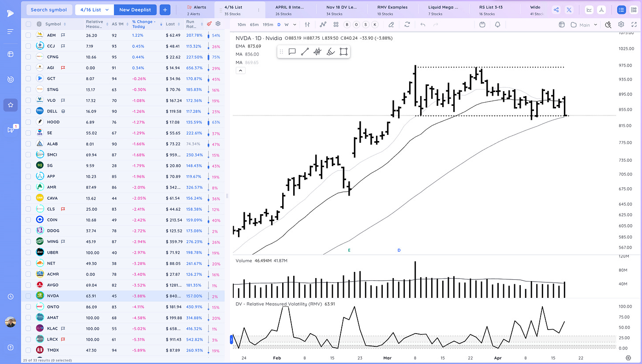Switch to RMV Examples tab

(x=392, y=10)
